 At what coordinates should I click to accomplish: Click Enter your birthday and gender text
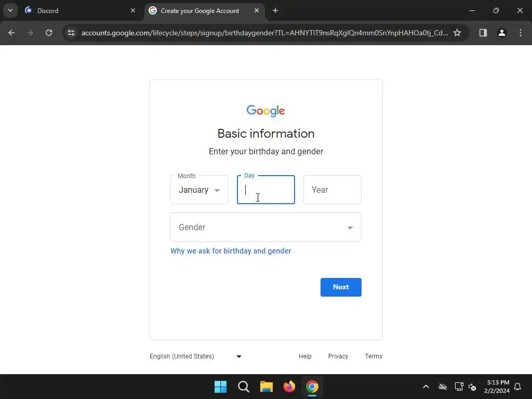pos(266,151)
